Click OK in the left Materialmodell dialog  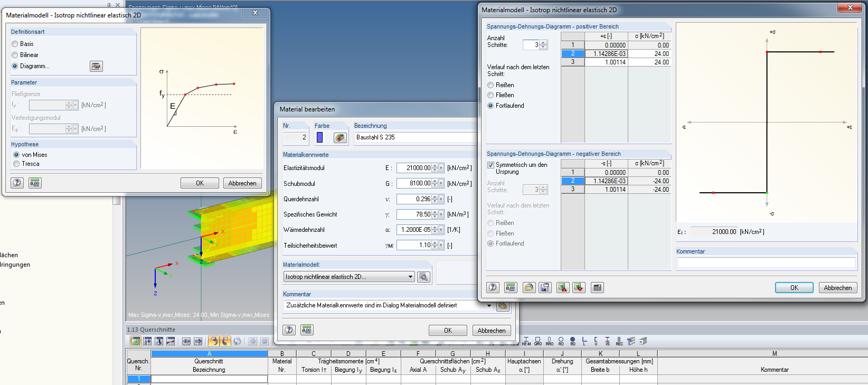(x=200, y=183)
